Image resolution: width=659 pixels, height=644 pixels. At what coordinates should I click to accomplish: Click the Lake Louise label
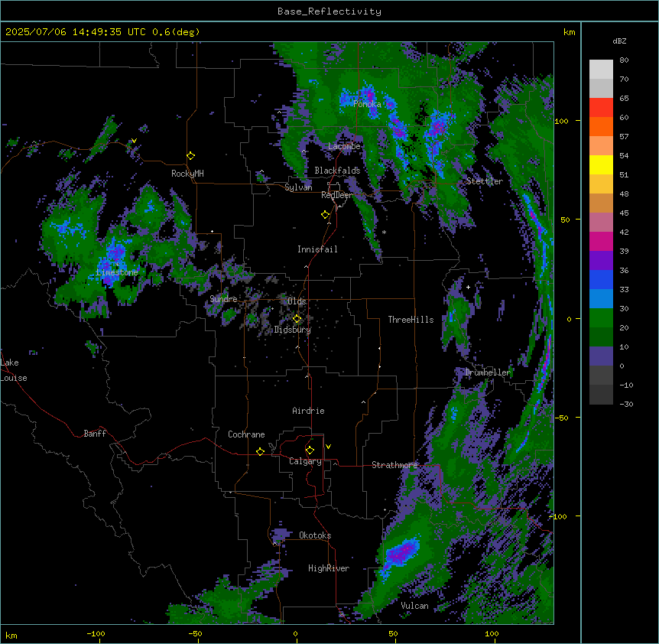click(12, 370)
